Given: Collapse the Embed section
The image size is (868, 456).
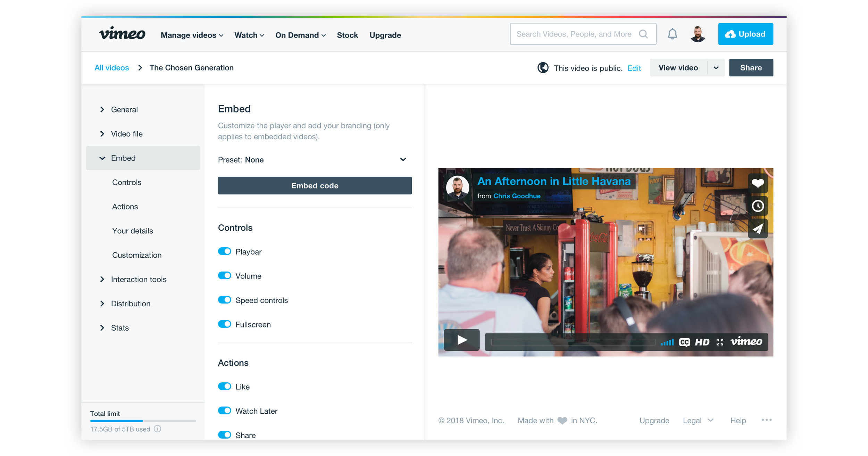Looking at the screenshot, I should click(x=143, y=158).
